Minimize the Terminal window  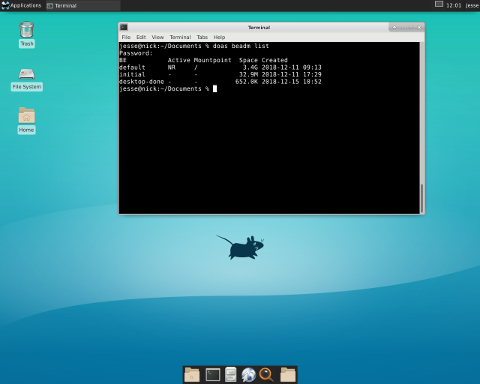pyautogui.click(x=403, y=27)
